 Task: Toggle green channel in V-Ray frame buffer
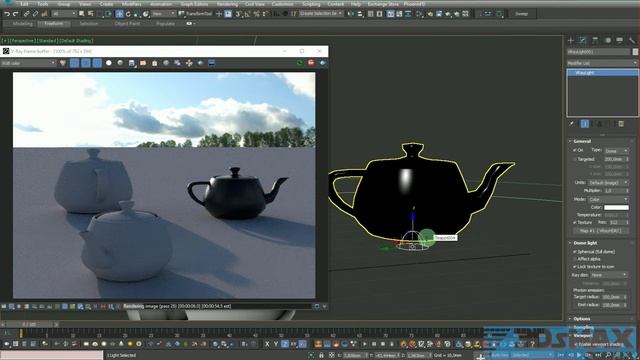click(x=86, y=63)
